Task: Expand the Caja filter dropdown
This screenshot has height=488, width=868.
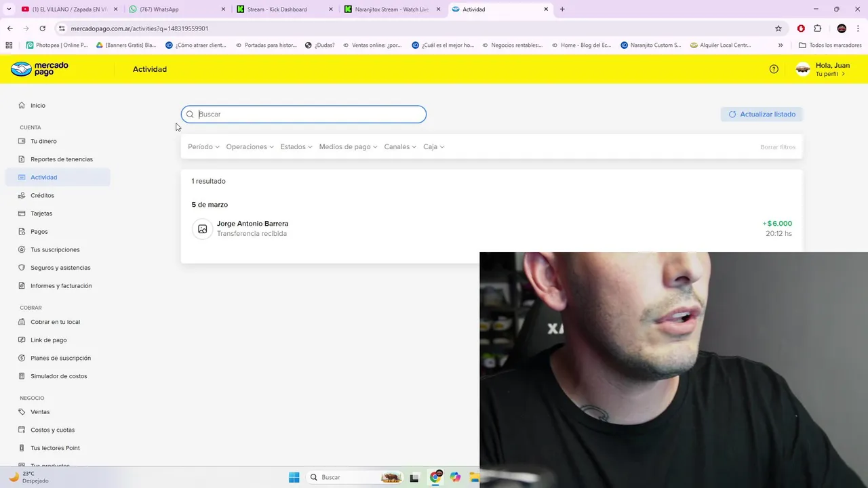Action: [x=434, y=146]
